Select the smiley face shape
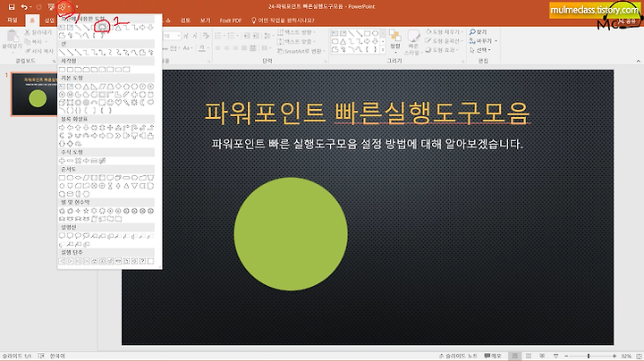Screen dimensions: 644x361 [110, 102]
